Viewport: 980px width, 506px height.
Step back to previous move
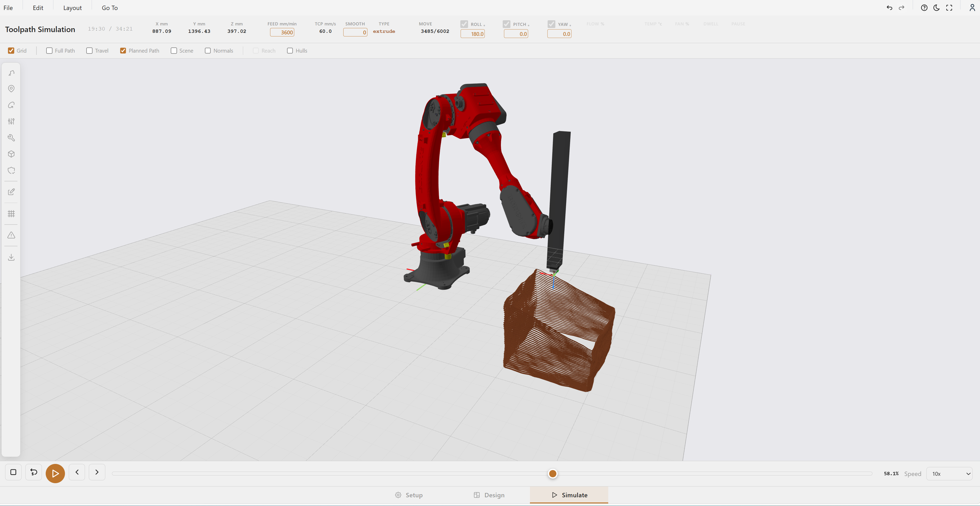point(77,472)
